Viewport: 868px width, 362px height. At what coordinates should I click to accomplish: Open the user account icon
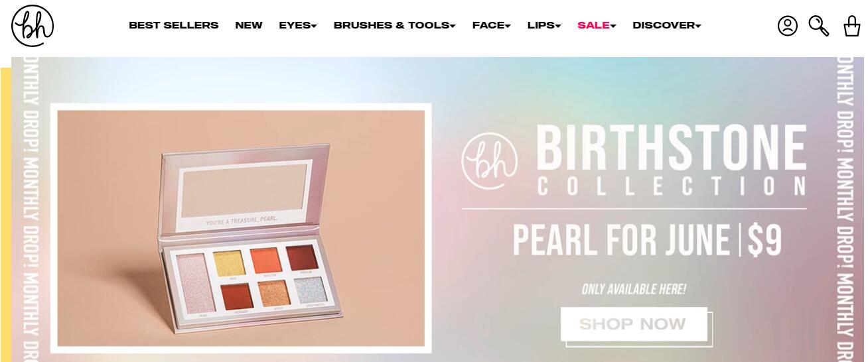coord(787,26)
